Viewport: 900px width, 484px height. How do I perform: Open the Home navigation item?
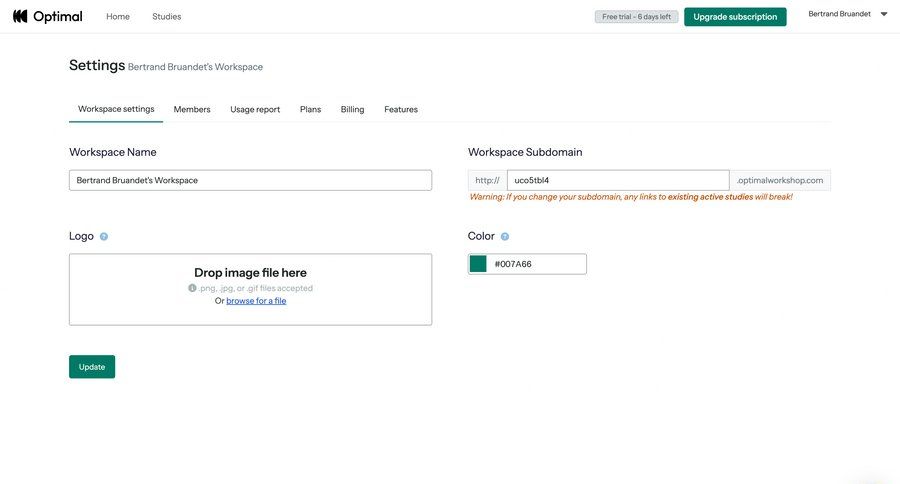point(118,16)
